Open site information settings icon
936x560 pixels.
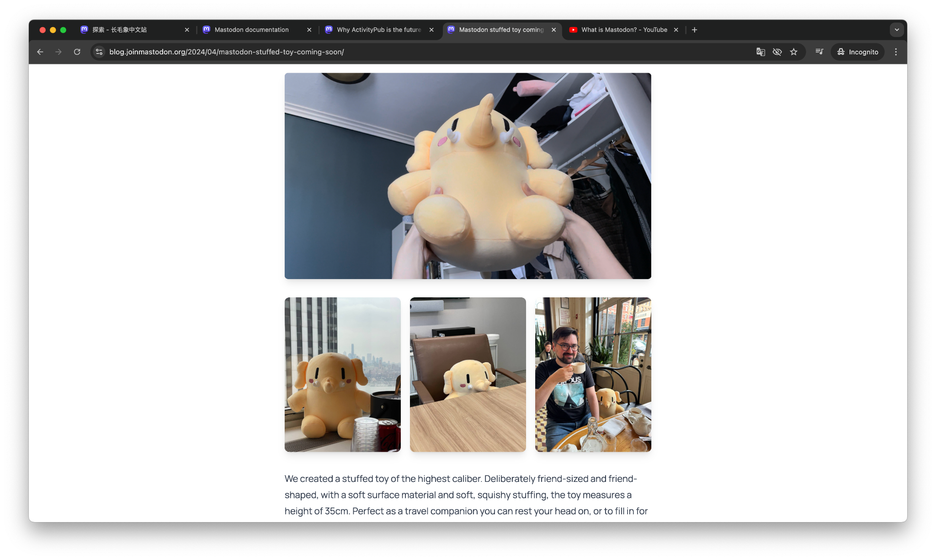[99, 52]
